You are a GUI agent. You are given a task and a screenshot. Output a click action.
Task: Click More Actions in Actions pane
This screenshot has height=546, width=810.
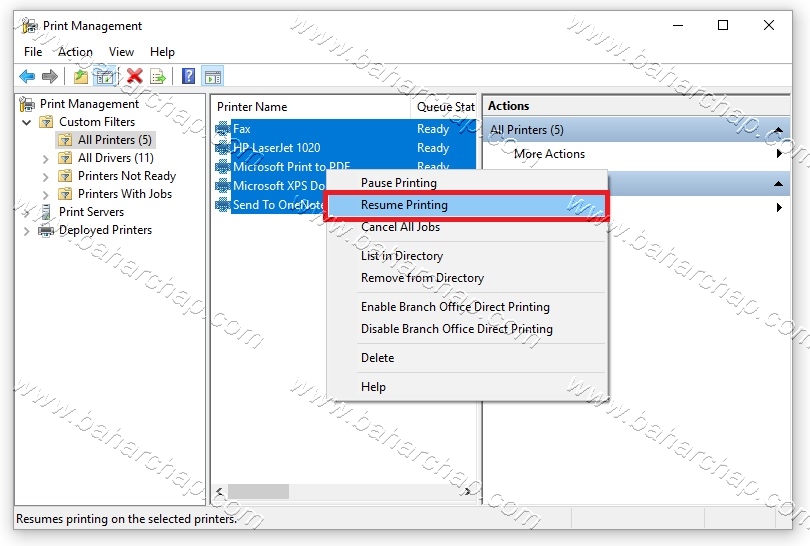tap(549, 154)
